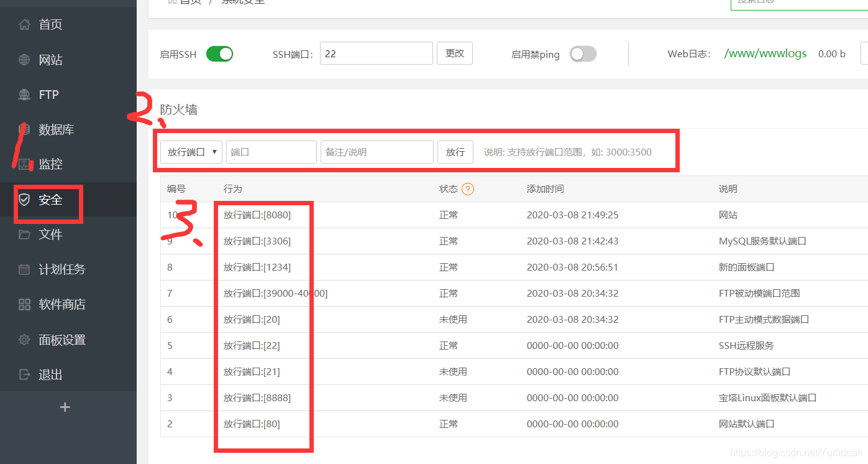This screenshot has width=868, height=464.
Task: Click the gear icon beside 面板设置
Action: pos(24,340)
